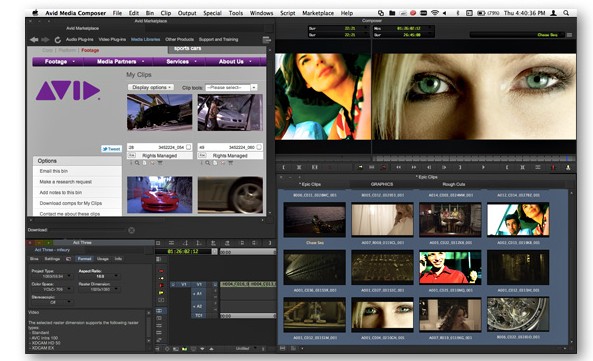Step forward one frame in Composer
The width and height of the screenshot is (593, 361).
pos(444,167)
